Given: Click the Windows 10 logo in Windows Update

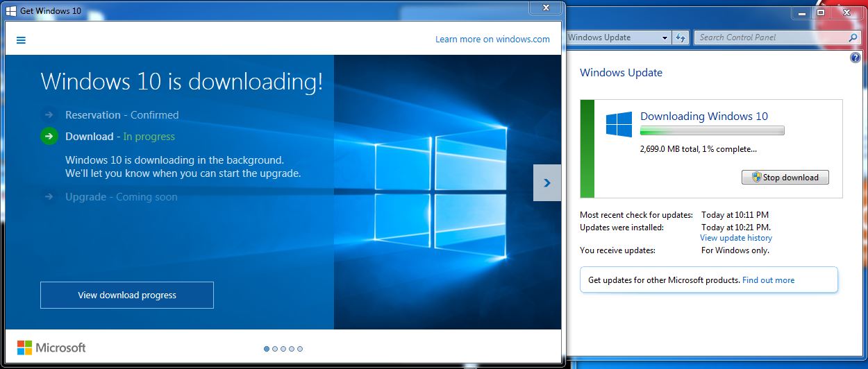Looking at the screenshot, I should point(619,125).
